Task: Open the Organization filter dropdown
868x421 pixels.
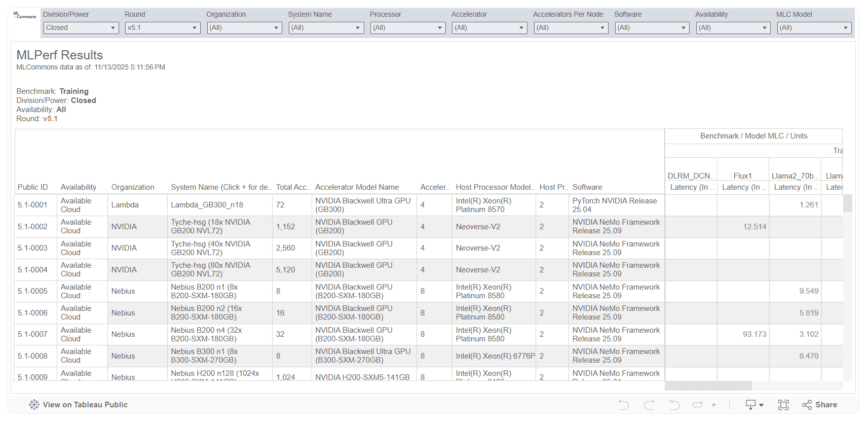Action: coord(244,28)
